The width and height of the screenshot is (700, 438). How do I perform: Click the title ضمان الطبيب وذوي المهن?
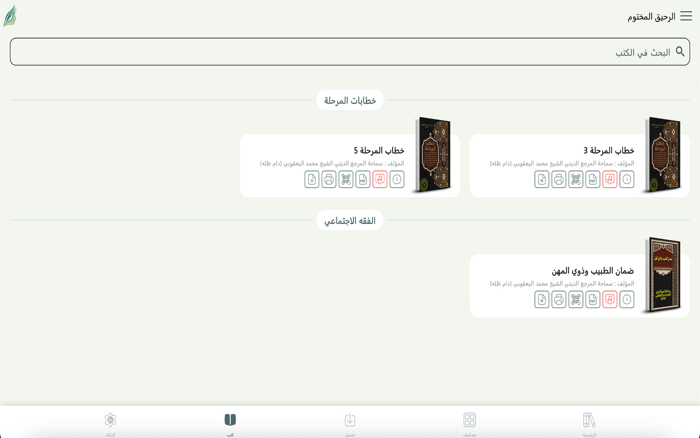tap(592, 271)
